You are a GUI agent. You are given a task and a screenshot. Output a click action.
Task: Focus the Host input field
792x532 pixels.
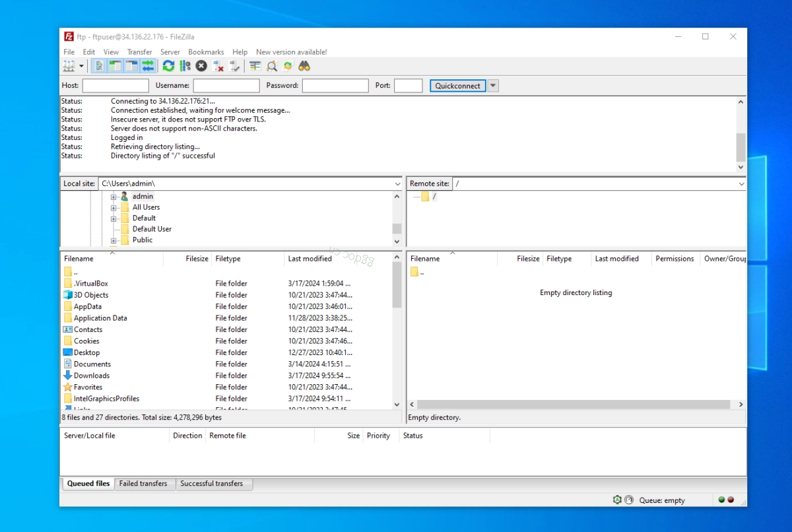coord(115,86)
